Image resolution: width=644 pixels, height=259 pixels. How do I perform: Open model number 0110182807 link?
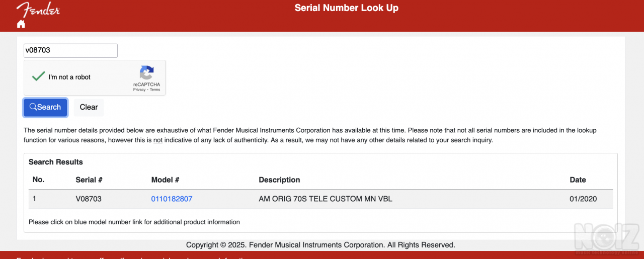(172, 199)
